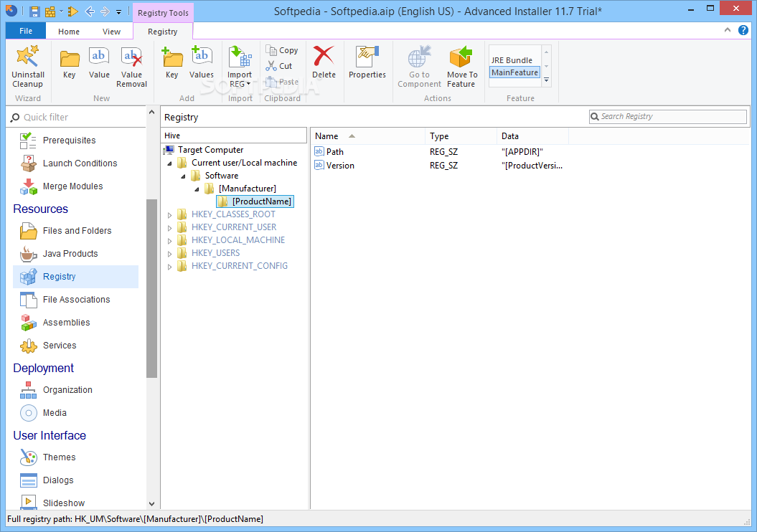Click the Registry Tools contextual tab
Viewport: 757px width, 532px height.
pos(163,13)
